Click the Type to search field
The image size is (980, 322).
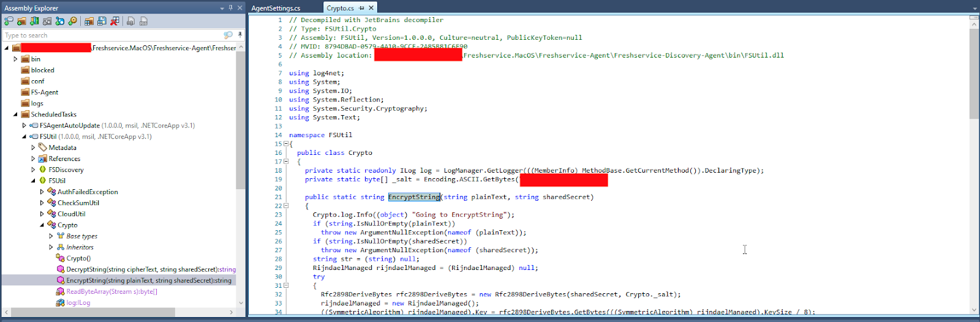pyautogui.click(x=110, y=36)
